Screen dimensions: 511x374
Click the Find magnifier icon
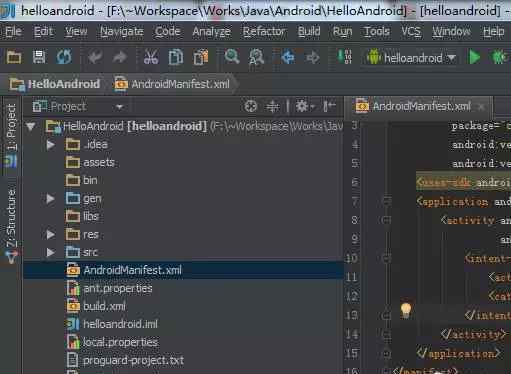tap(232, 57)
